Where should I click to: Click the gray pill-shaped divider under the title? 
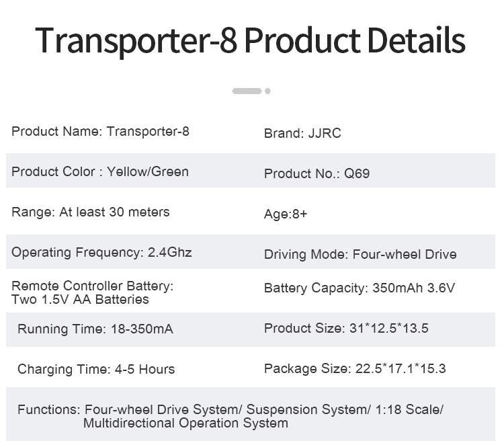[247, 91]
